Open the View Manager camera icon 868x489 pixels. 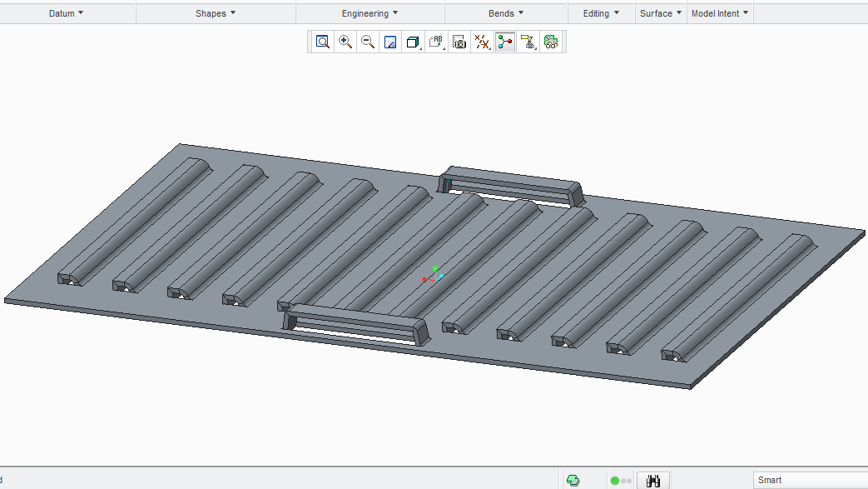click(x=459, y=42)
